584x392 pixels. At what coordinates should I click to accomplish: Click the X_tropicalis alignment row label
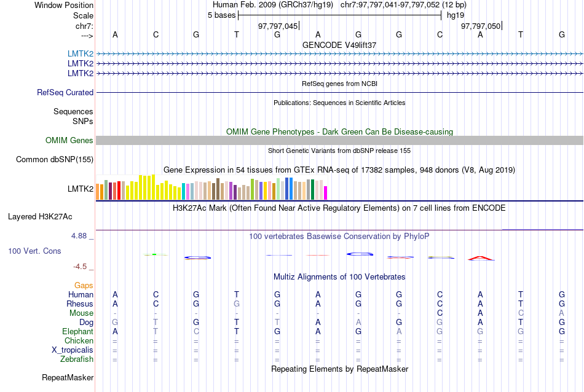[73, 350]
